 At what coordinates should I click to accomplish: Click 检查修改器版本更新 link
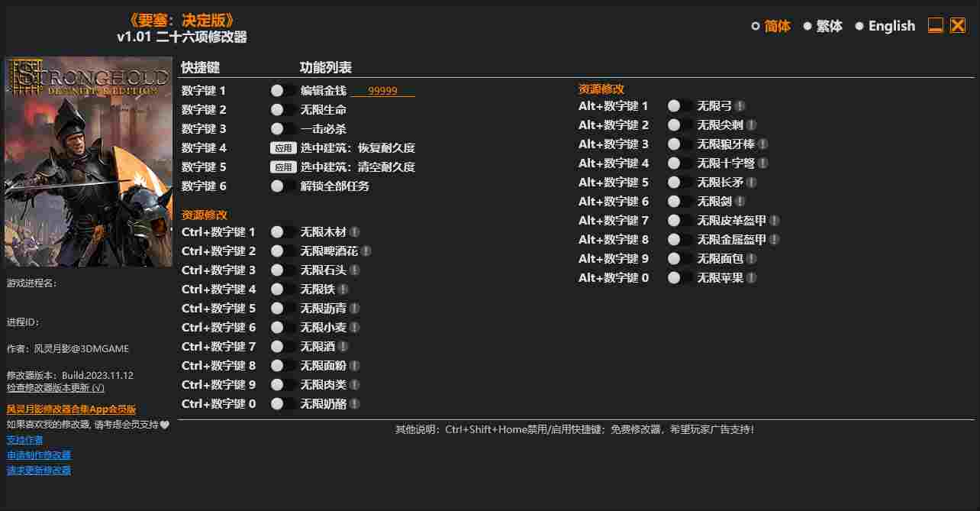click(56, 387)
